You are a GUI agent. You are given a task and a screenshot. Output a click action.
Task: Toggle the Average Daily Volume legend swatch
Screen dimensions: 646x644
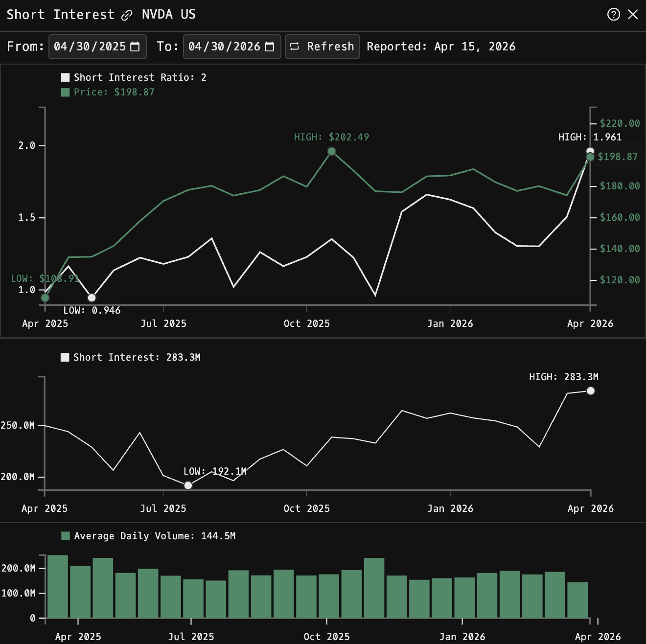[x=66, y=536]
